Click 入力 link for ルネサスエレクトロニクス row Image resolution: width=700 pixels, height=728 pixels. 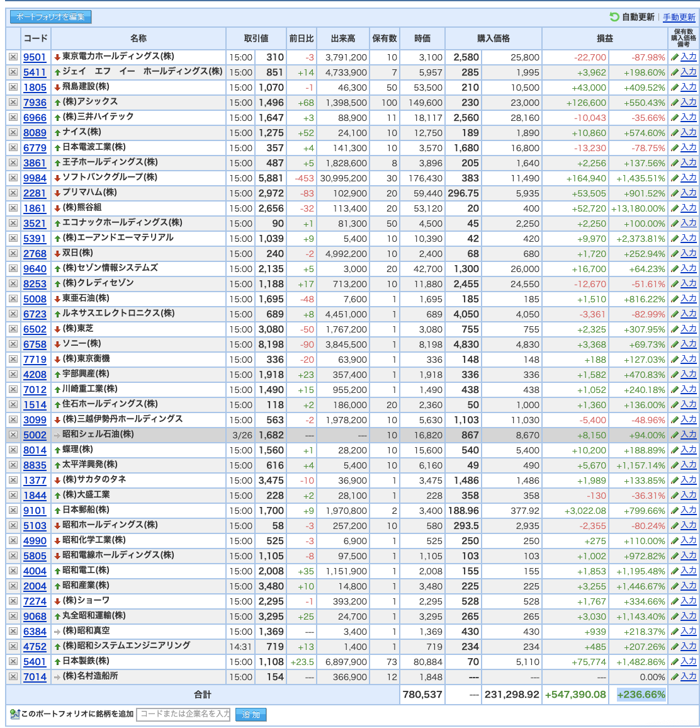[x=689, y=314]
